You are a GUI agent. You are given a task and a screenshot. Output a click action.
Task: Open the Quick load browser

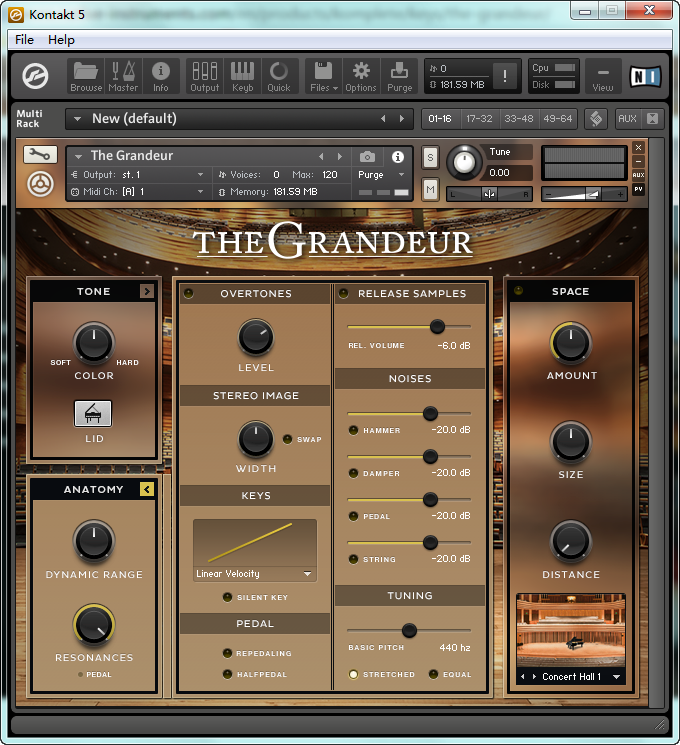click(x=279, y=76)
